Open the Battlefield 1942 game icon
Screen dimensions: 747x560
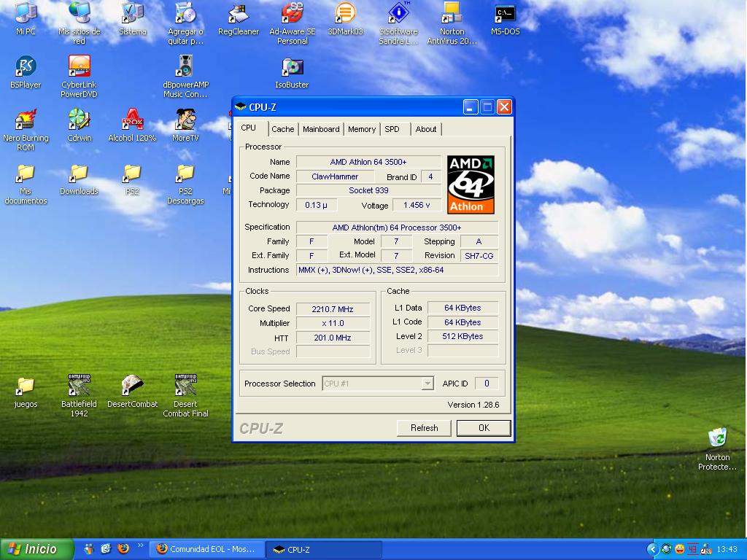[x=79, y=386]
